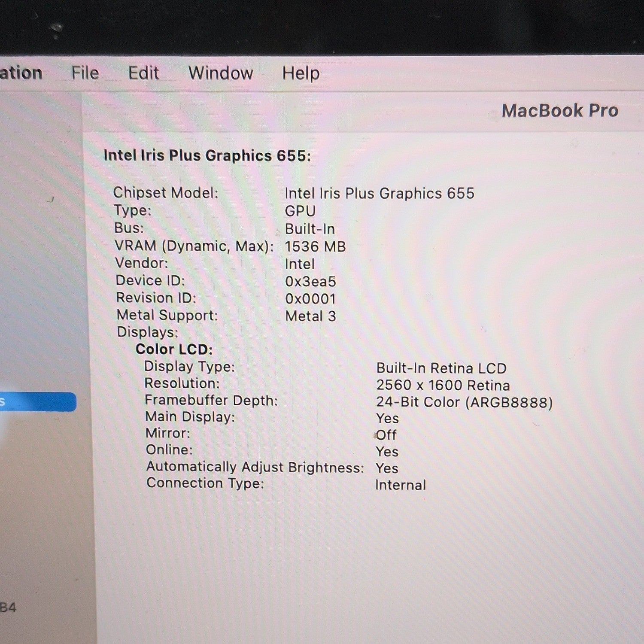Click the Intel Iris Plus Graphics 655 heading
644x644 pixels.
click(207, 155)
